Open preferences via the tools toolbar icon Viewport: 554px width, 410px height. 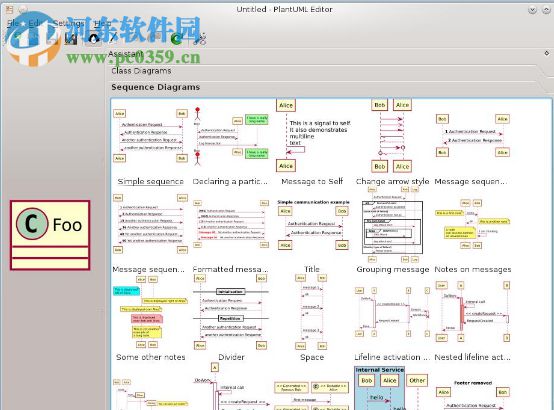pyautogui.click(x=200, y=39)
